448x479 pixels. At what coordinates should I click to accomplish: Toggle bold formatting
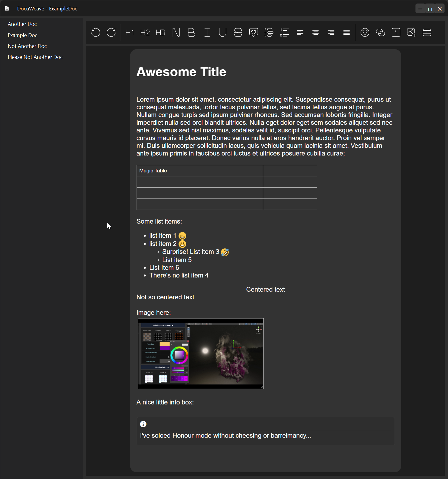point(191,33)
